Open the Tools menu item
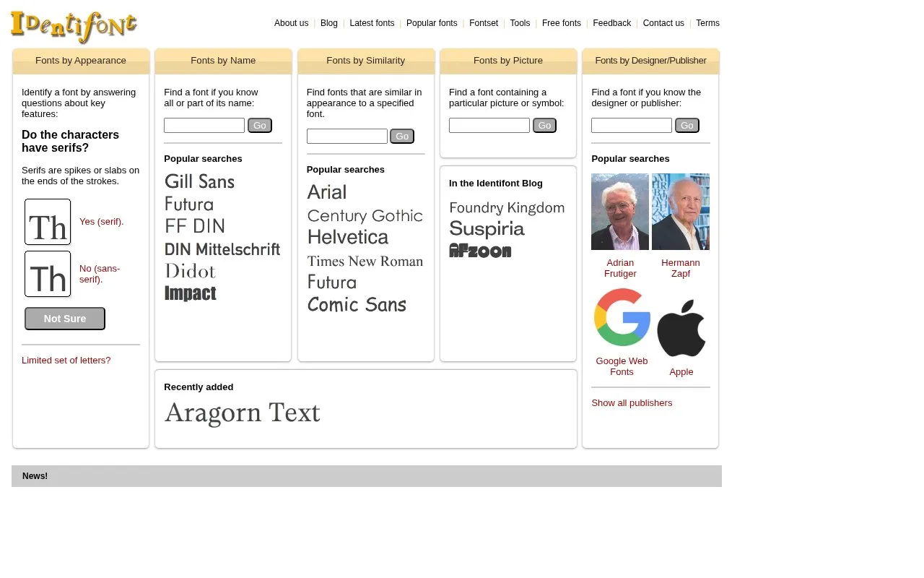Image resolution: width=924 pixels, height=578 pixels. pos(520,23)
